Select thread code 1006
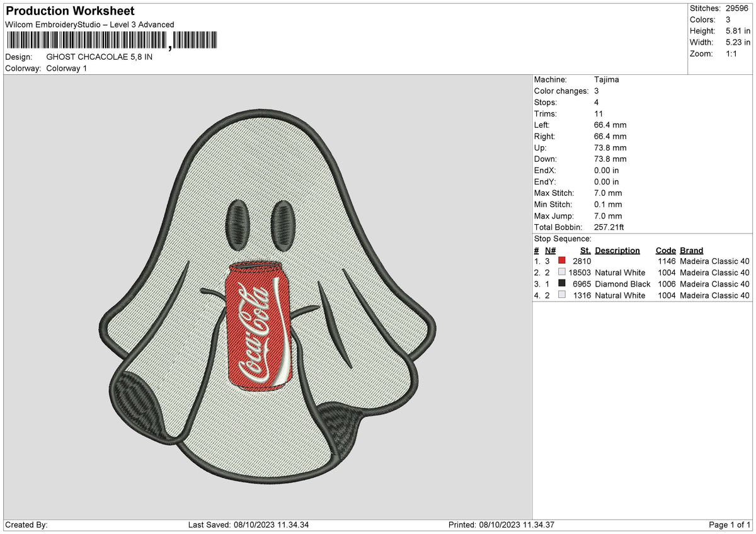 (667, 283)
